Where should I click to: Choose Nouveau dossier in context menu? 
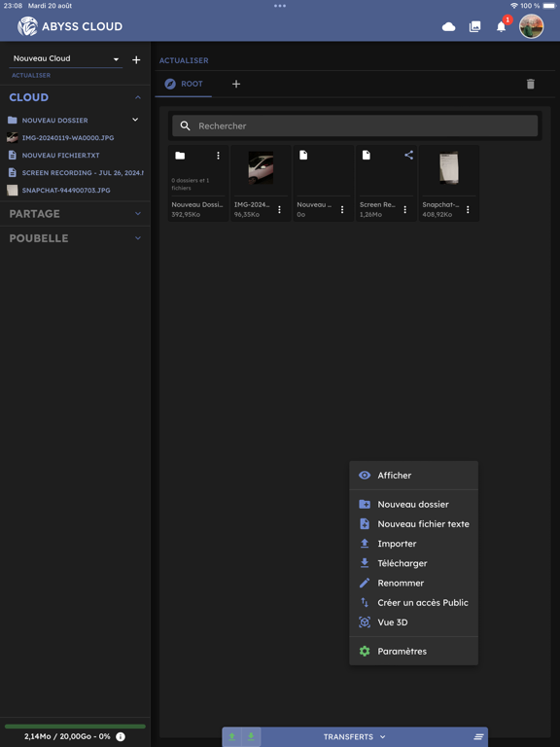tap(414, 504)
